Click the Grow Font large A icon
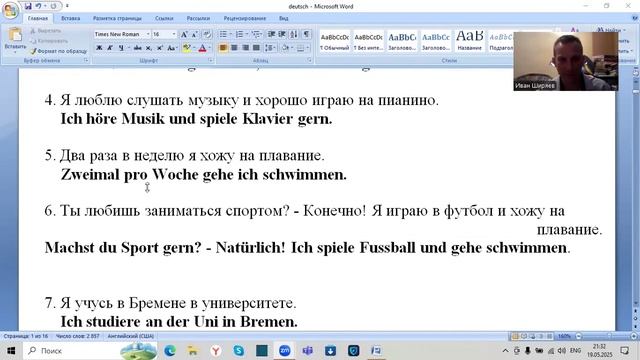640x360 pixels. 184,34
